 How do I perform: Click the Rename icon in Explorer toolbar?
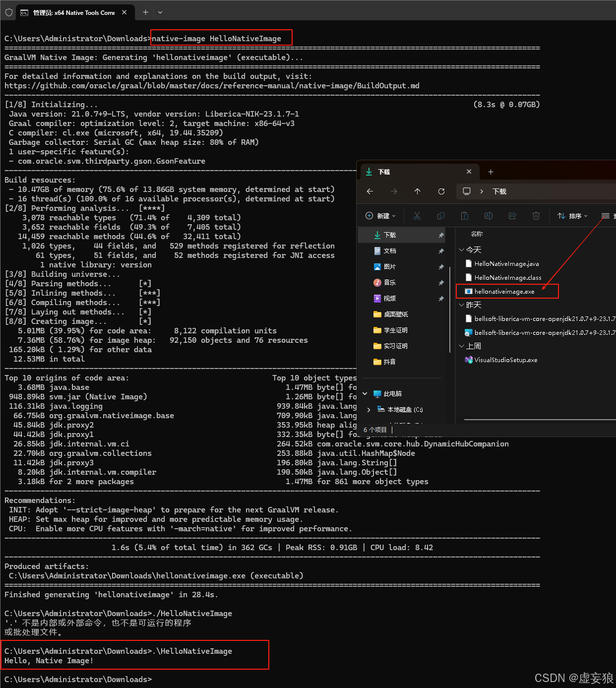[x=489, y=216]
